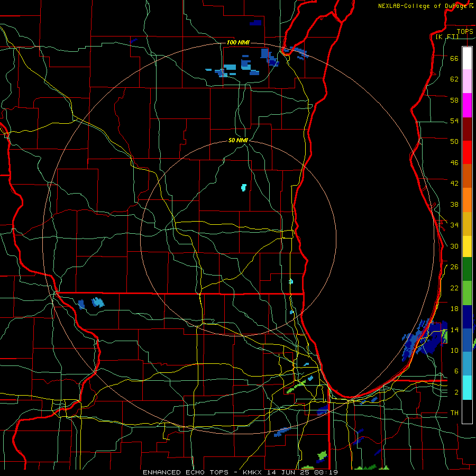The height and width of the screenshot is (476, 476).
Task: Click the magenta legend swatch
Action: click(467, 105)
